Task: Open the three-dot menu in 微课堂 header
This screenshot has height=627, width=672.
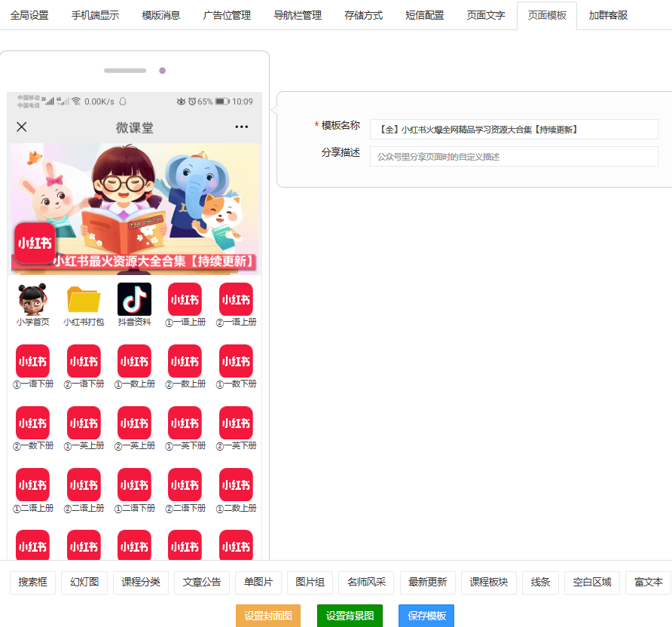Action: [x=241, y=127]
